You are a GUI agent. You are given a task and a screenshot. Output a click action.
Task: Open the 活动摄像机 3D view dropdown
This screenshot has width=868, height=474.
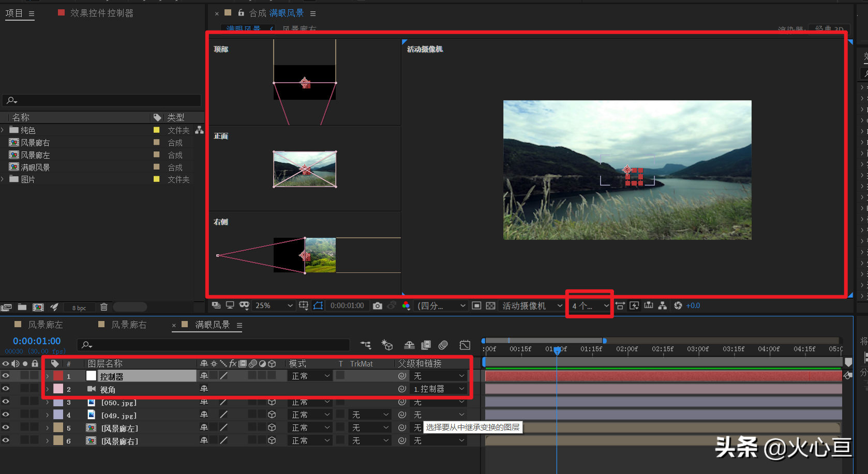click(532, 305)
